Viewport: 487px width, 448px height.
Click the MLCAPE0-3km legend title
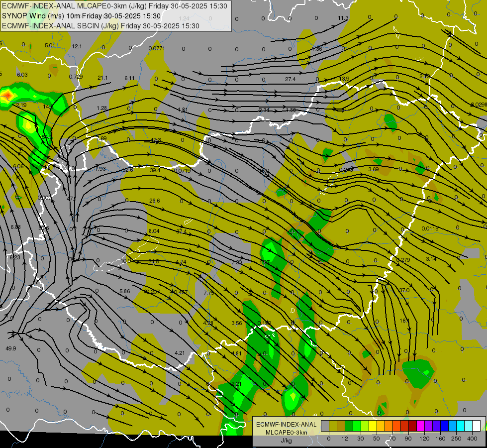tap(286, 433)
